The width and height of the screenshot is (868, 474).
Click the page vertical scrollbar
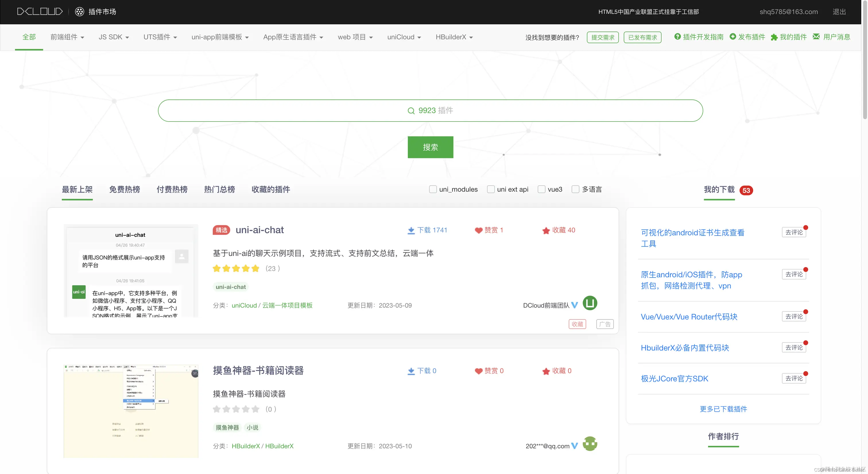point(864,61)
